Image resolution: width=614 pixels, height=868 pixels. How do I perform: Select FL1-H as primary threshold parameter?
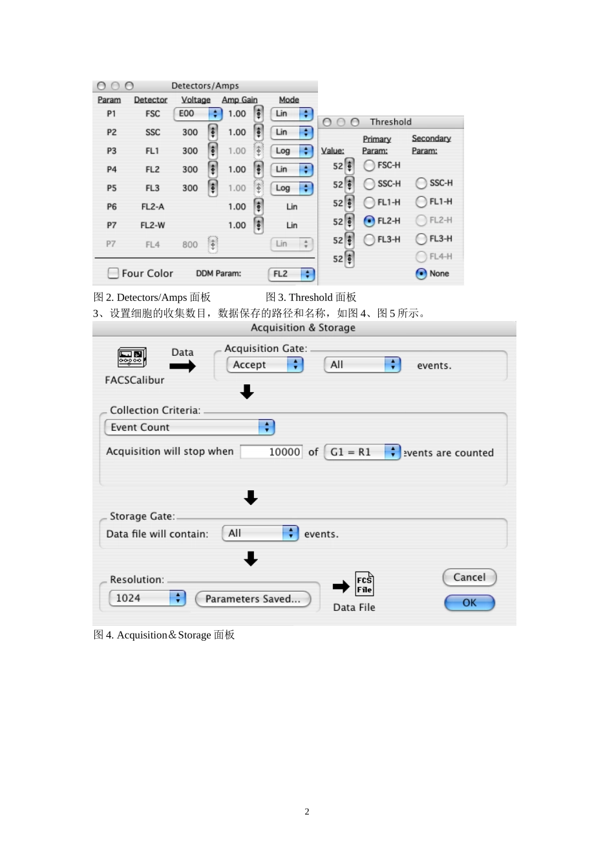click(x=369, y=203)
